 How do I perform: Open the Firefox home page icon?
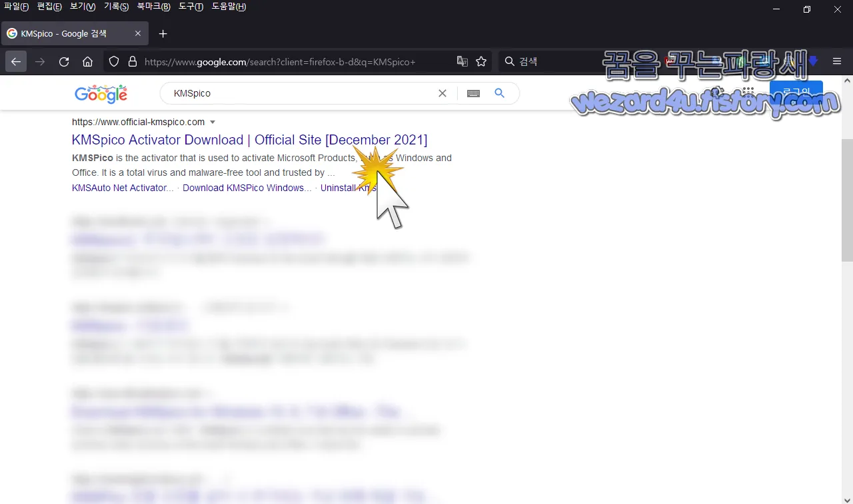click(x=87, y=61)
